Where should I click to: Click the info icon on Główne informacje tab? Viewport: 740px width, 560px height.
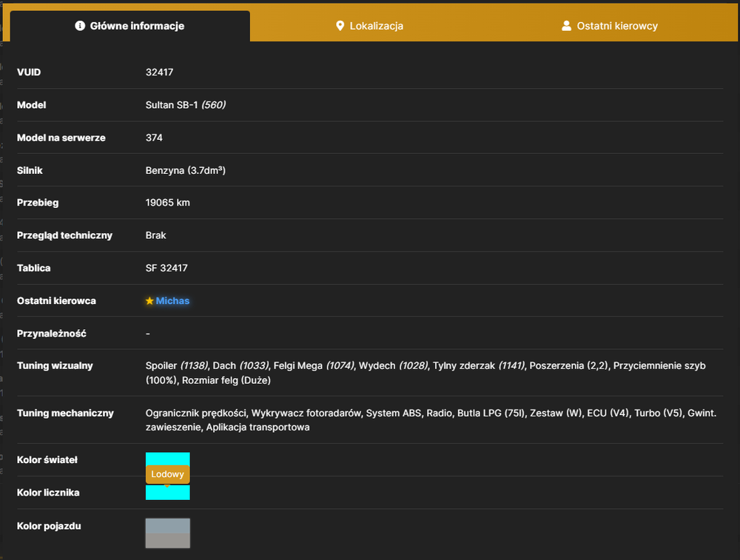click(x=80, y=25)
